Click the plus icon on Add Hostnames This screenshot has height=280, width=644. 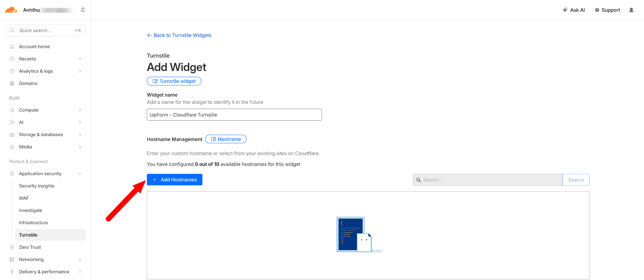[154, 180]
